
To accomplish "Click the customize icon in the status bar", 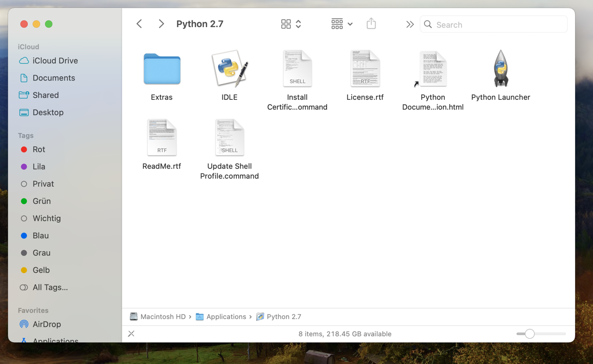I will pyautogui.click(x=131, y=334).
